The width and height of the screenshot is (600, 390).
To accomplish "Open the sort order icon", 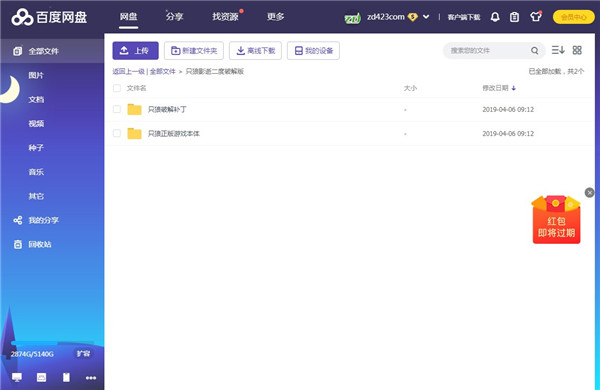I will point(558,50).
